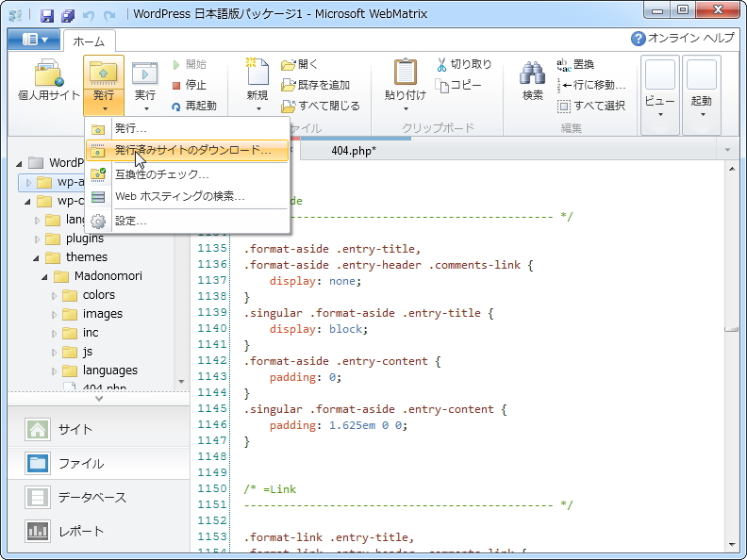Click すべて選択 (Select All)
The height and width of the screenshot is (560, 747).
click(x=590, y=106)
